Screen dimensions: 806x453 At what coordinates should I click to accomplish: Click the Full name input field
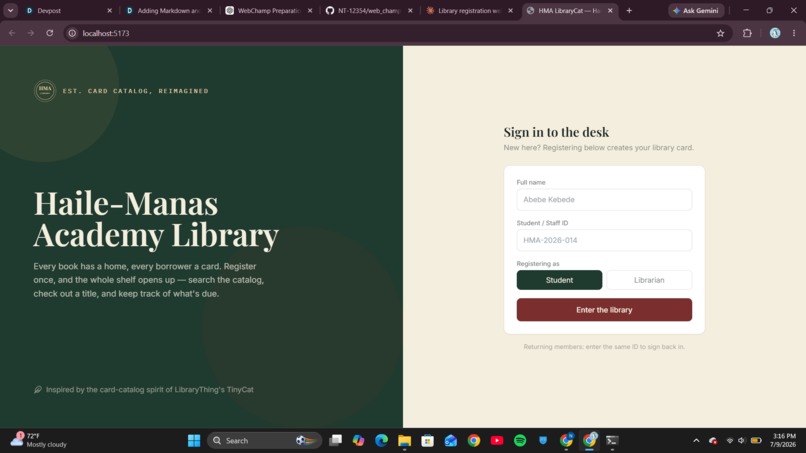click(604, 200)
